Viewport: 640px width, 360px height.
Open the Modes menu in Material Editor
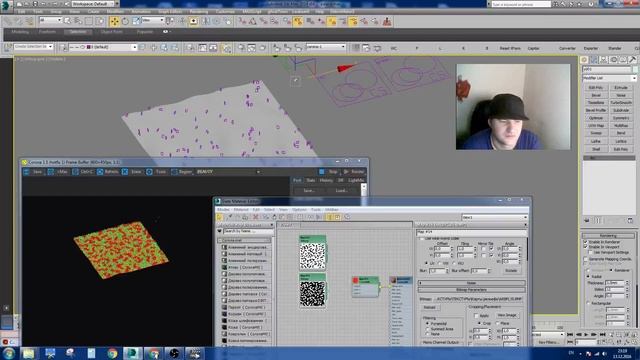click(223, 209)
